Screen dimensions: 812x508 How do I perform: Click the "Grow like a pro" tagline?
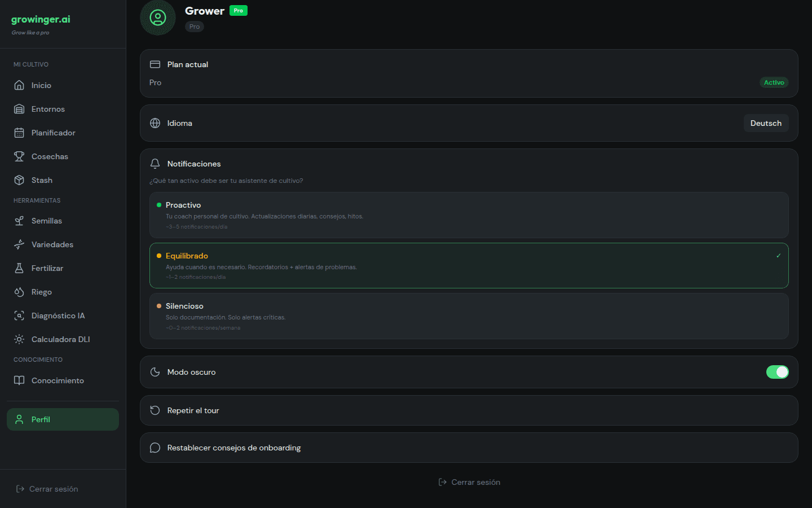click(30, 33)
